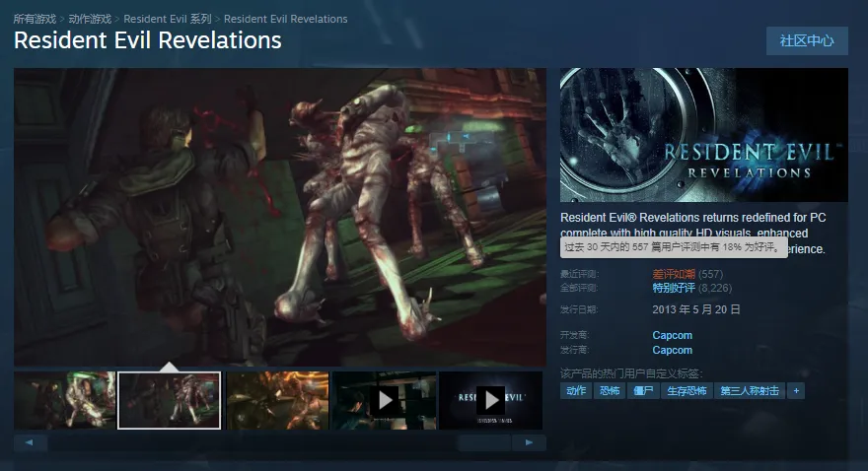Select the 动作 tag
The height and width of the screenshot is (471, 868).
[576, 391]
